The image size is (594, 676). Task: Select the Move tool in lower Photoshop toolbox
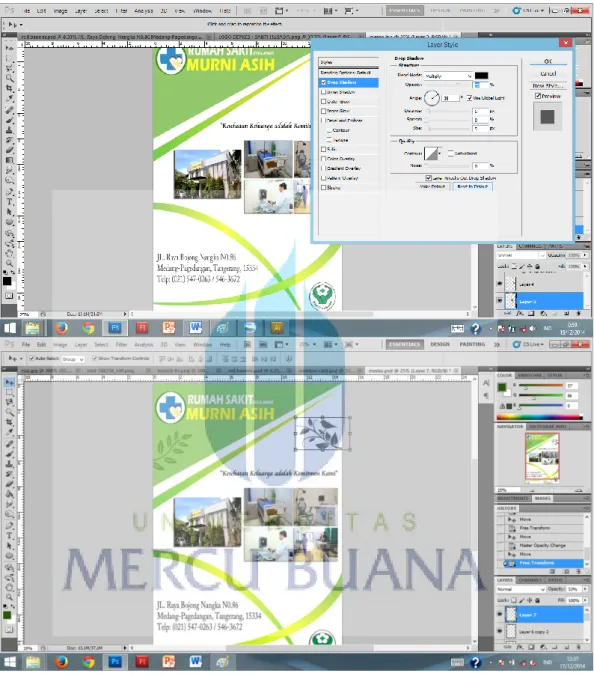pos(9,382)
